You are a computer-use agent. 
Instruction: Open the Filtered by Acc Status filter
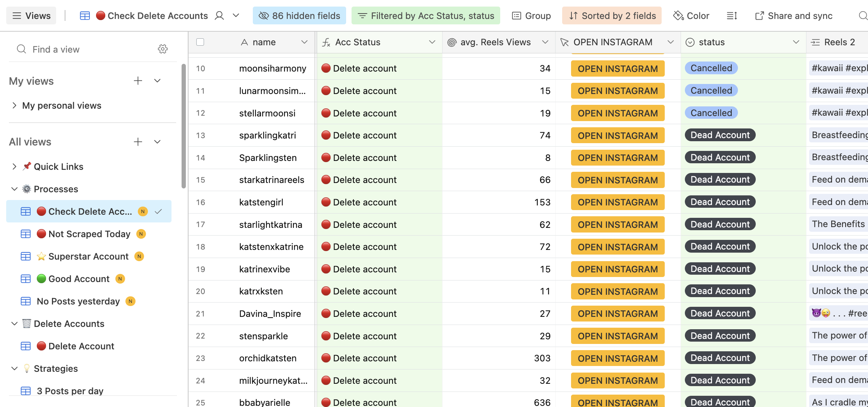click(425, 15)
